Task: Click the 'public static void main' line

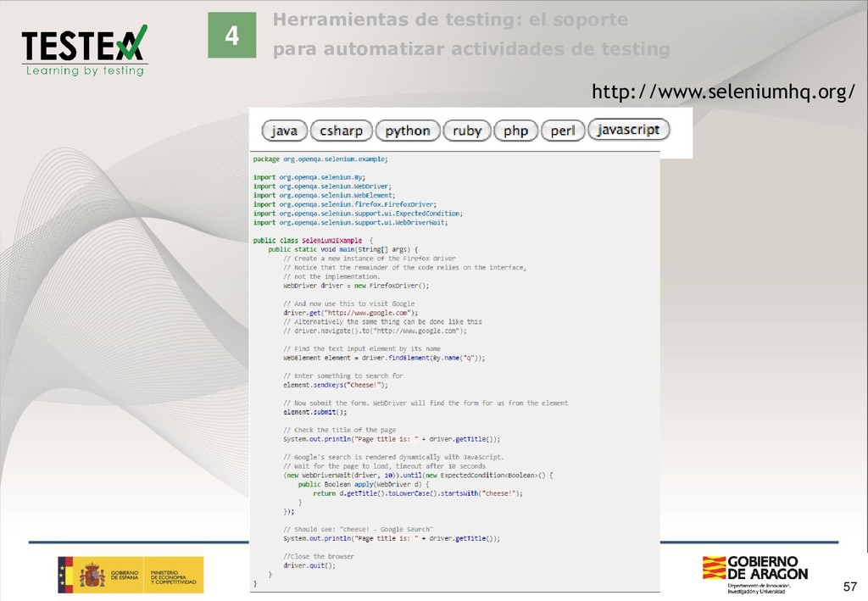Action: (x=343, y=249)
